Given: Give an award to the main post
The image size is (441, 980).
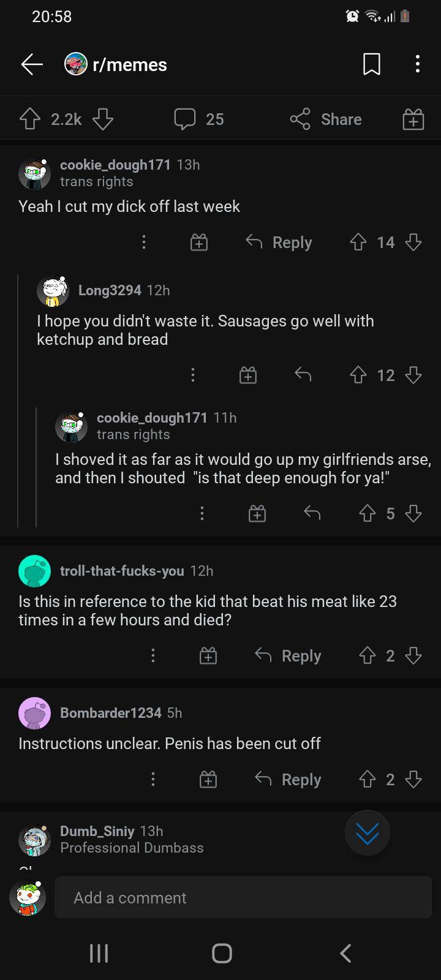Looking at the screenshot, I should click(413, 119).
